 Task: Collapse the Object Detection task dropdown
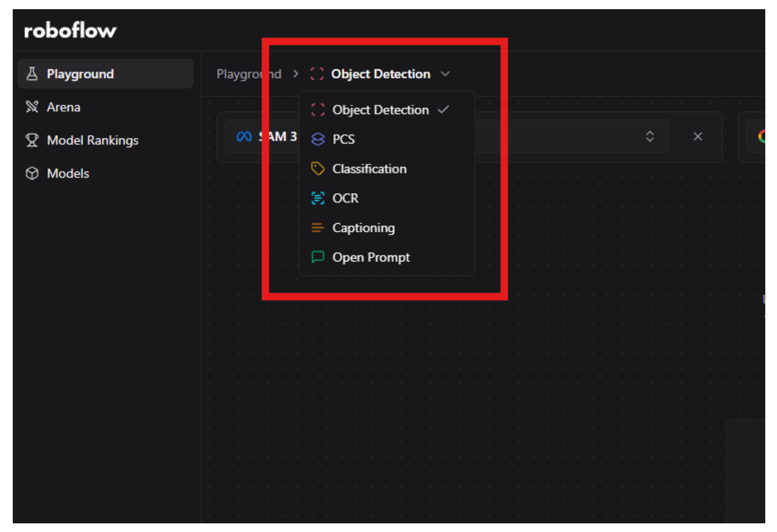click(445, 74)
